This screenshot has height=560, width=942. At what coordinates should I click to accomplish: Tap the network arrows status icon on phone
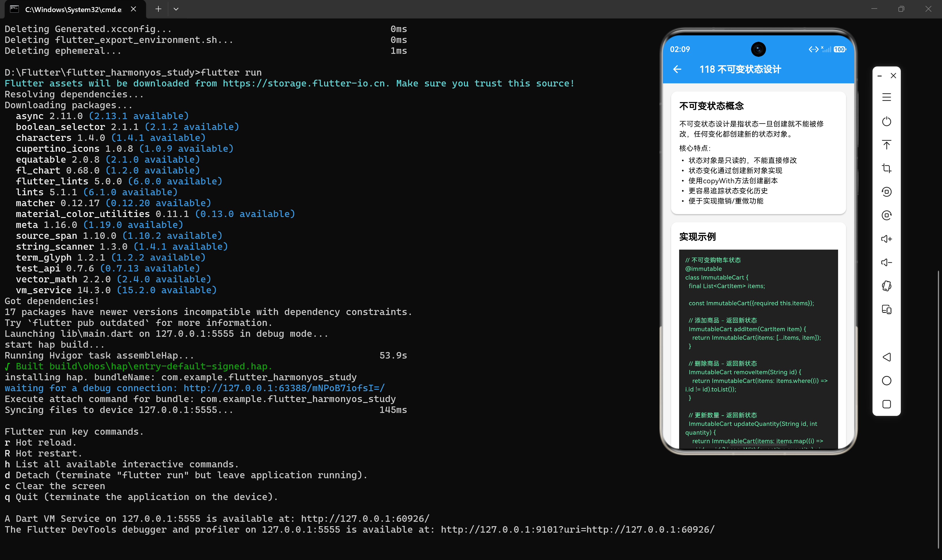coord(814,49)
